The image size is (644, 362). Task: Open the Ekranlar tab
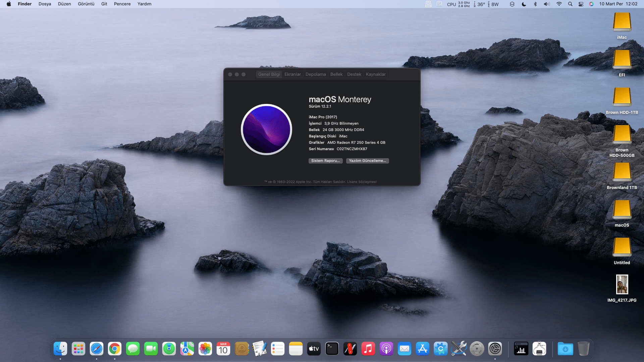(292, 74)
